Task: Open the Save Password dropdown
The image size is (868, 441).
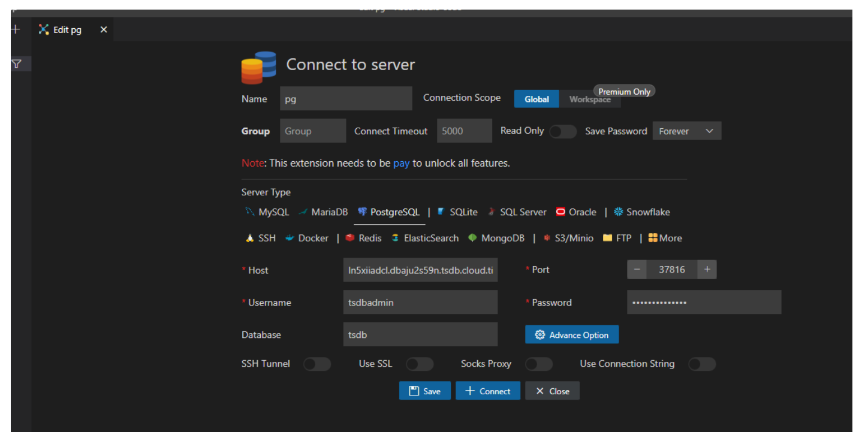Action: click(686, 131)
